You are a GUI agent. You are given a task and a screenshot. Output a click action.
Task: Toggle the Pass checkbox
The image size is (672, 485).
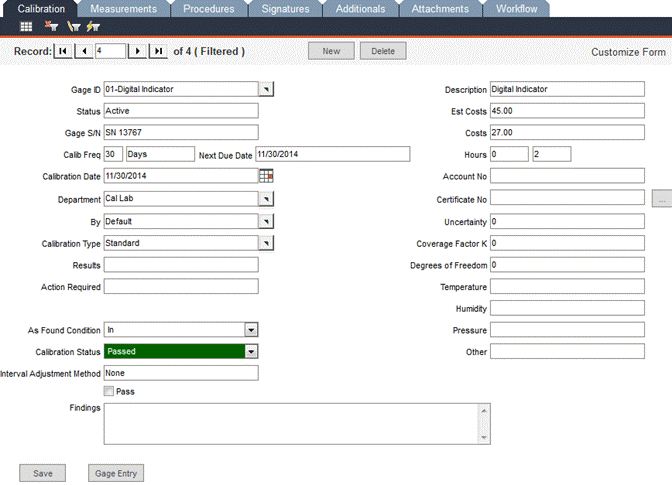tap(109, 392)
